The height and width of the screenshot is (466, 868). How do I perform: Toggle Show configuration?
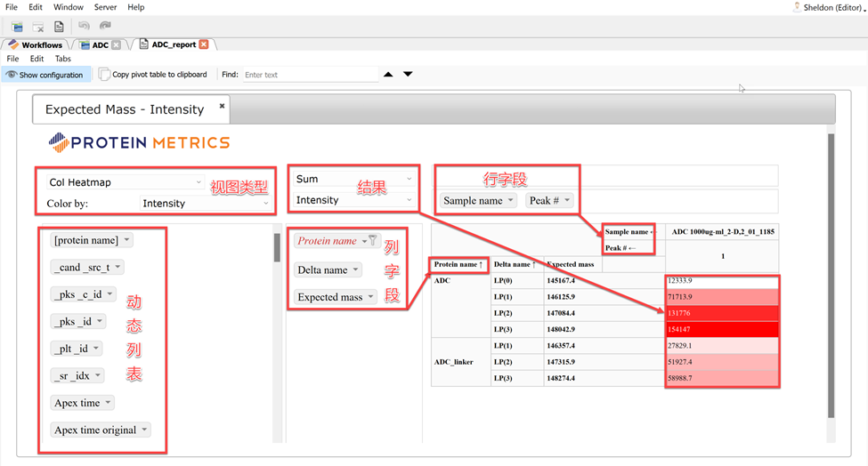pyautogui.click(x=45, y=75)
